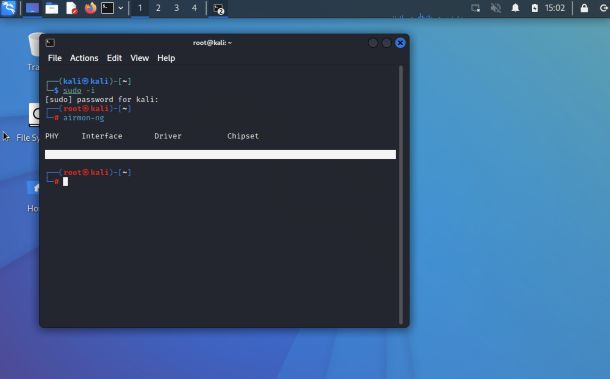
Task: Click the white highlighted output row
Action: 221,154
